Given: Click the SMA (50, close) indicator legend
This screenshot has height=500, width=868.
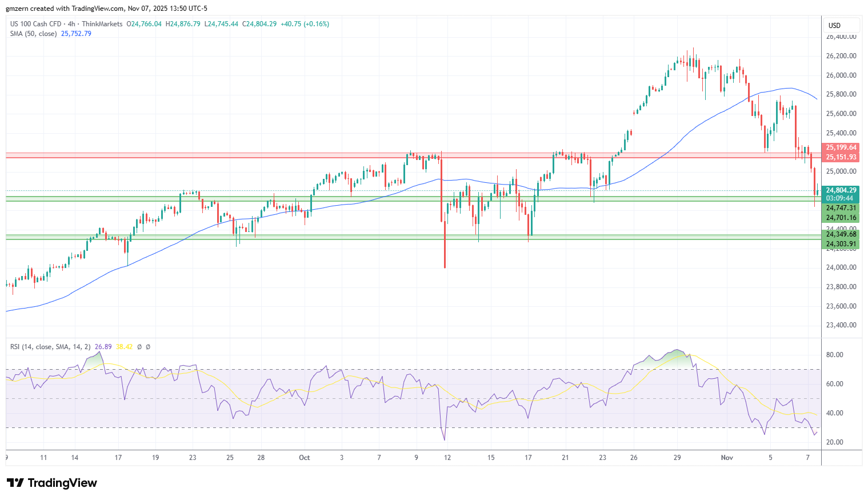Looking at the screenshot, I should tap(33, 34).
